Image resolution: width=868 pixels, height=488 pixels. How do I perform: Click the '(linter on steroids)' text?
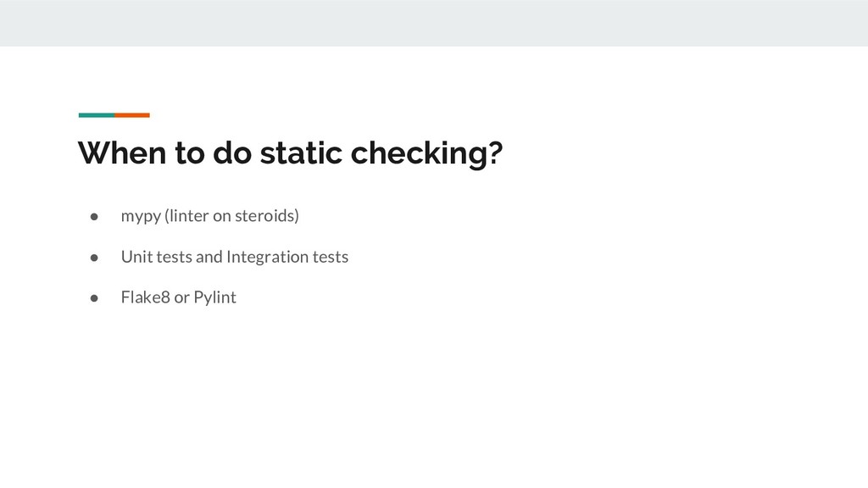pos(232,216)
